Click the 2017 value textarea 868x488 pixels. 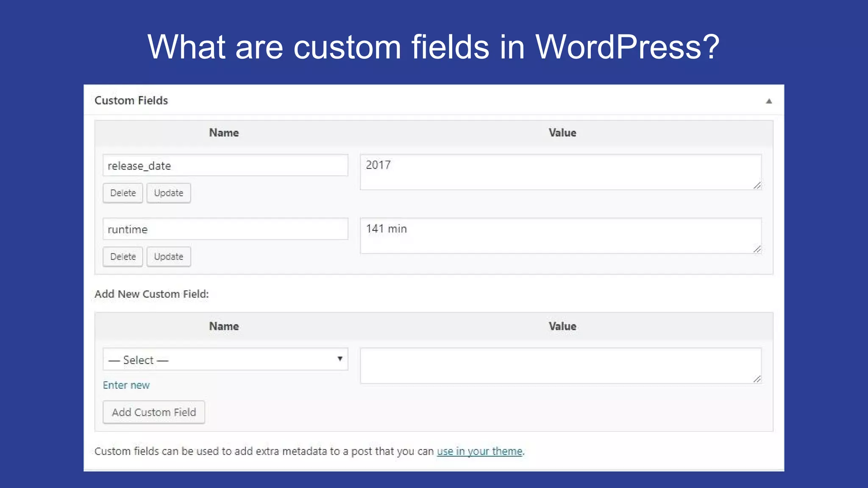pyautogui.click(x=560, y=172)
